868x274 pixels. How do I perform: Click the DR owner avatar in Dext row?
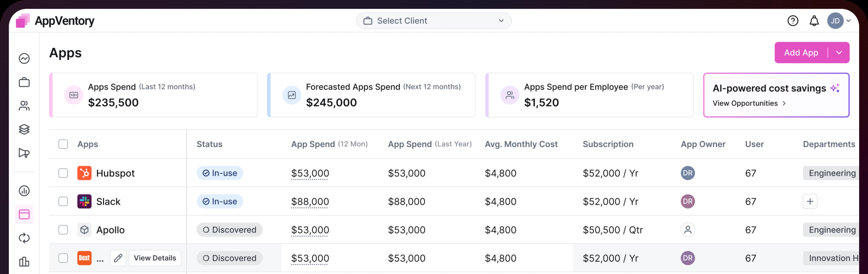tap(688, 258)
